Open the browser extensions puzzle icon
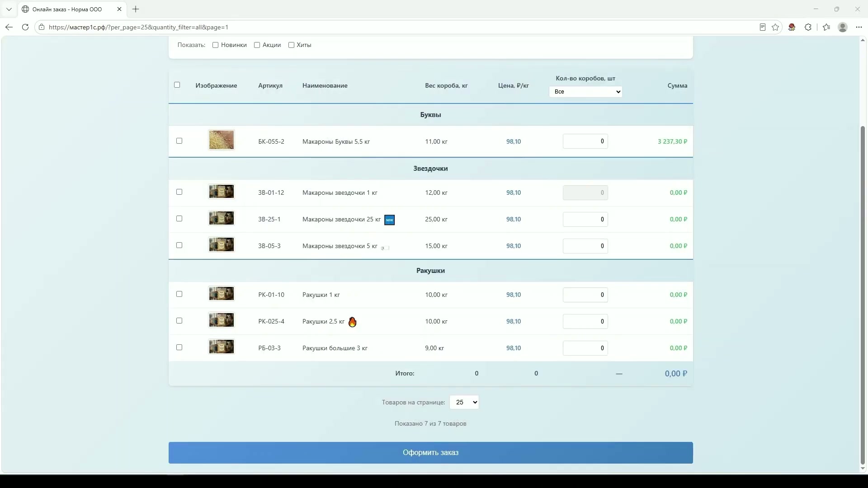The image size is (868, 488). (808, 27)
